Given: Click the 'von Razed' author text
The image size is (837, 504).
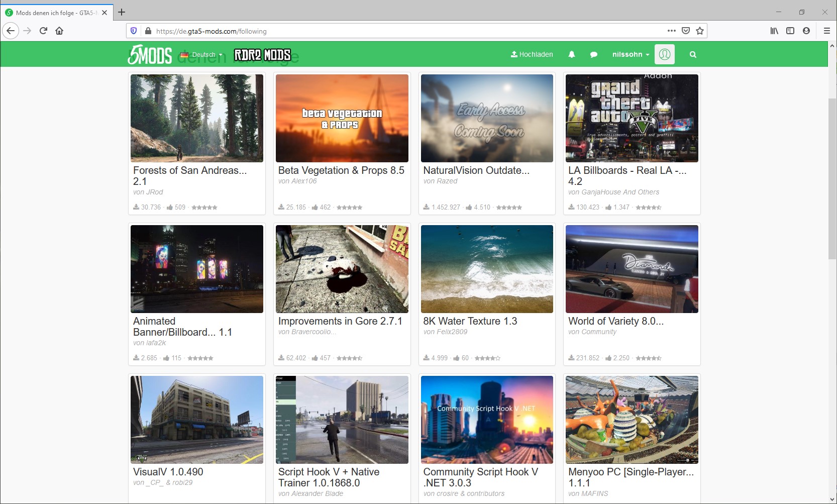Looking at the screenshot, I should click(441, 181).
